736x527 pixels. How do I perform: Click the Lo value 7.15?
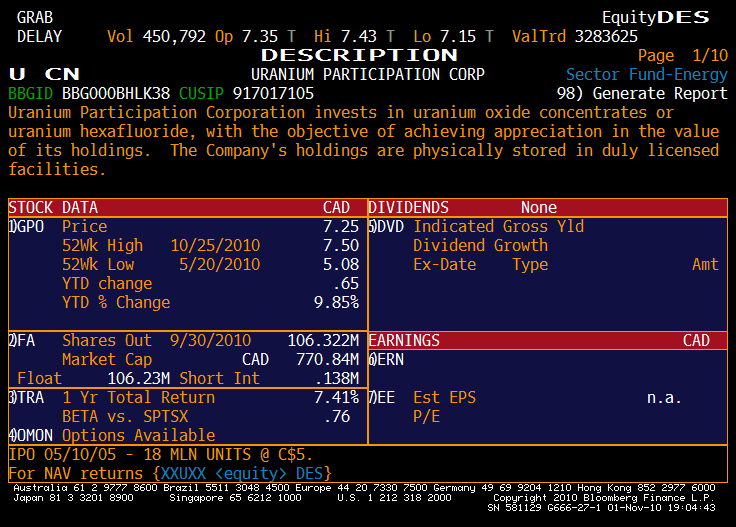click(x=458, y=36)
